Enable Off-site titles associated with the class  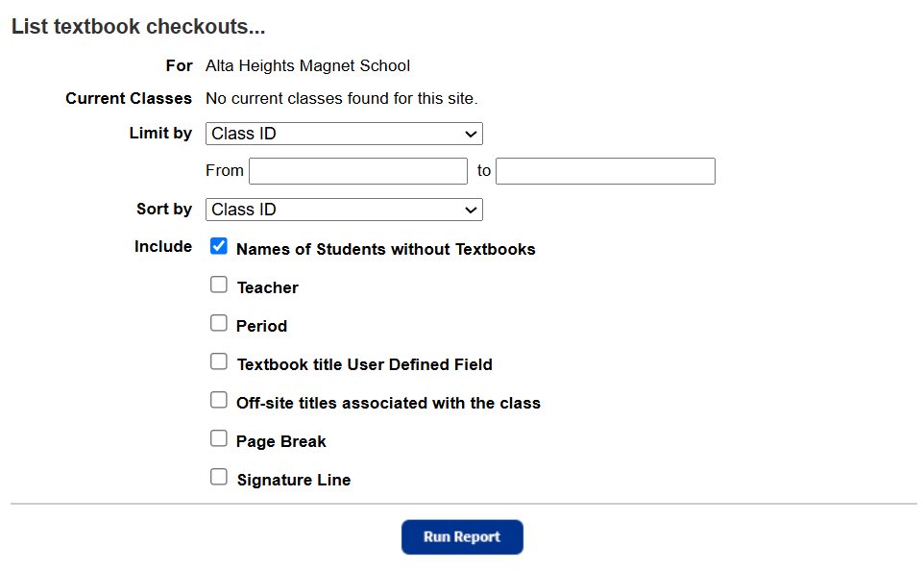(x=219, y=401)
